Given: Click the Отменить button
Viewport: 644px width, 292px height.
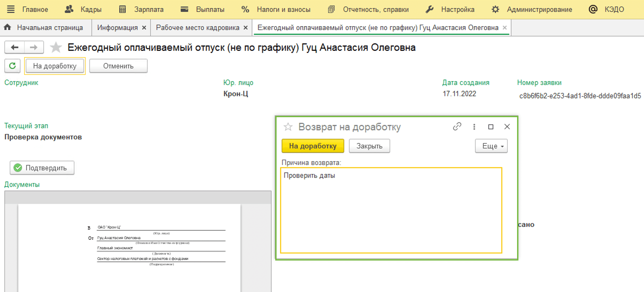Looking at the screenshot, I should pyautogui.click(x=118, y=66).
